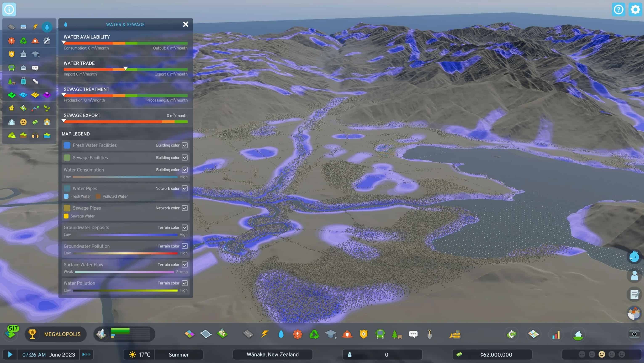
Task: Open the electricity info view icon
Action: pos(35,27)
